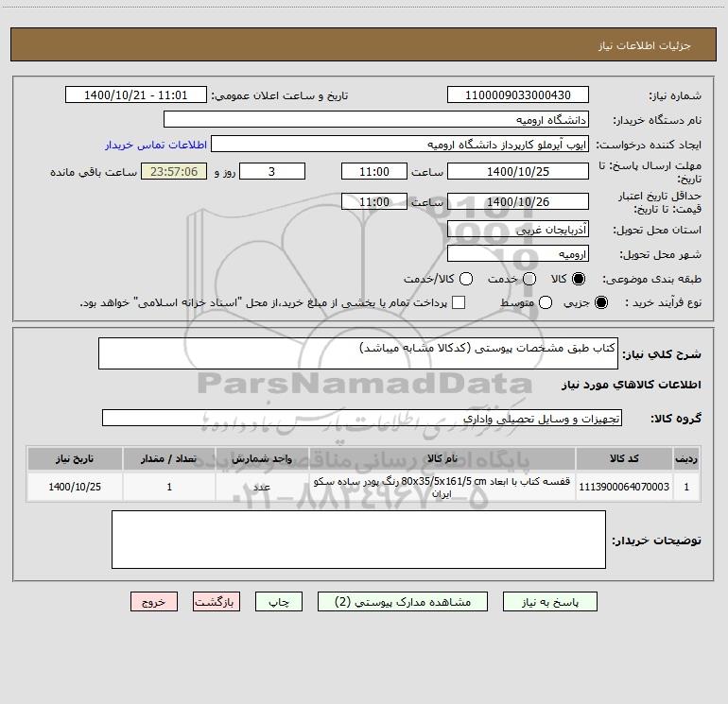Click the ایجاد کننده درخواست field
Viewport: 728px width, 704px height.
click(x=400, y=144)
